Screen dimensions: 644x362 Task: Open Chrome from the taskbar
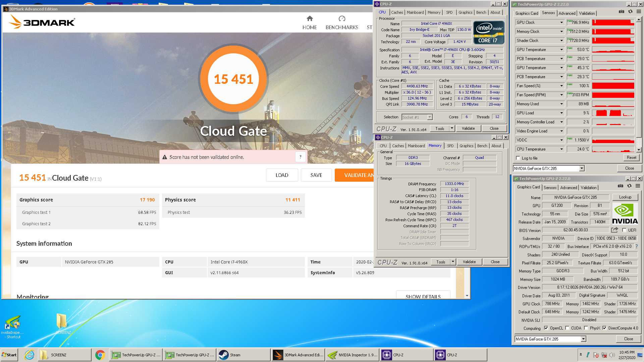tap(100, 355)
